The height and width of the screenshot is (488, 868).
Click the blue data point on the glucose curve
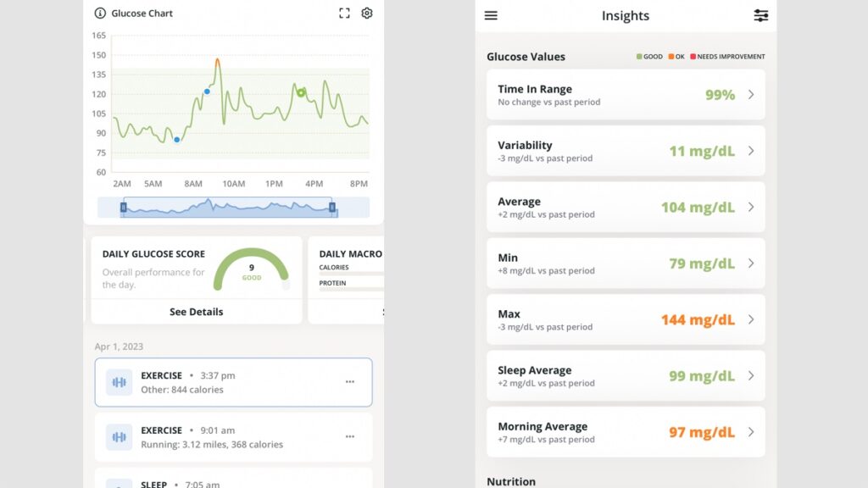[x=206, y=93]
